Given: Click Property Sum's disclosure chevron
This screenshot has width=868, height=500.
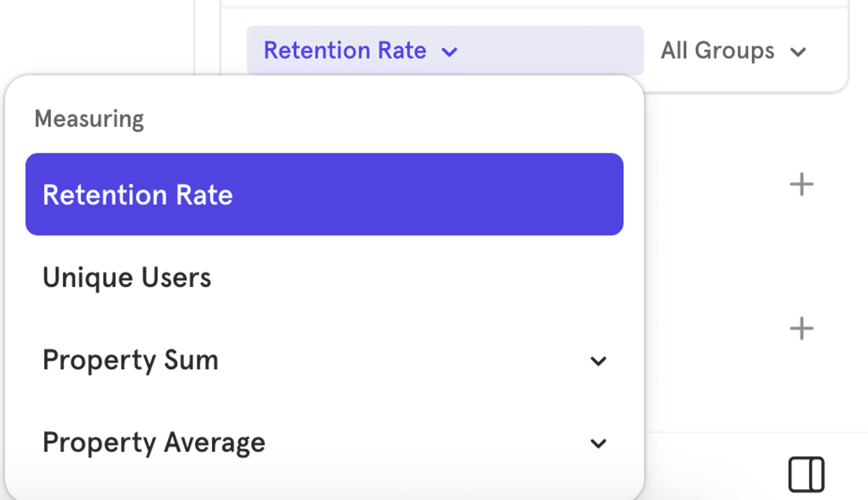Looking at the screenshot, I should coord(599,360).
